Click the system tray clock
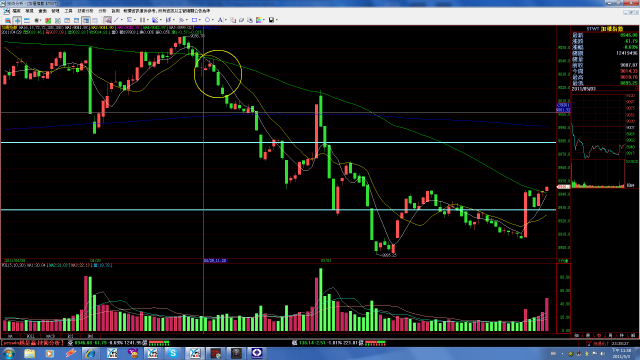 pos(620,353)
